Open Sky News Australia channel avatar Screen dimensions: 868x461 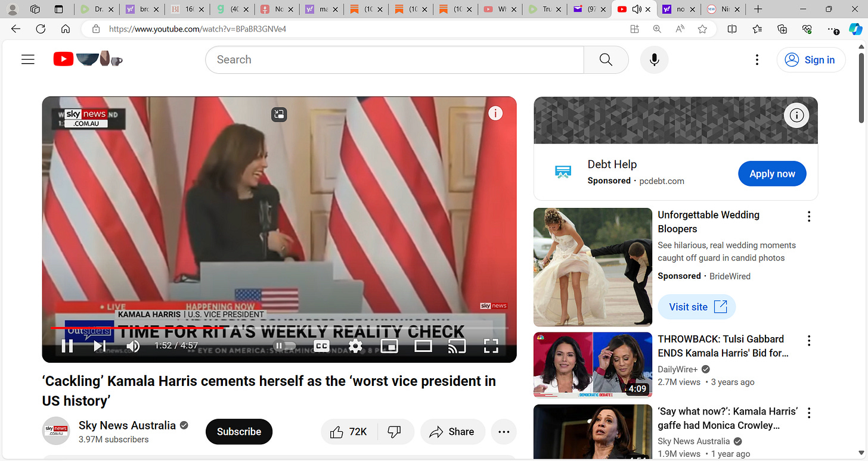point(56,431)
